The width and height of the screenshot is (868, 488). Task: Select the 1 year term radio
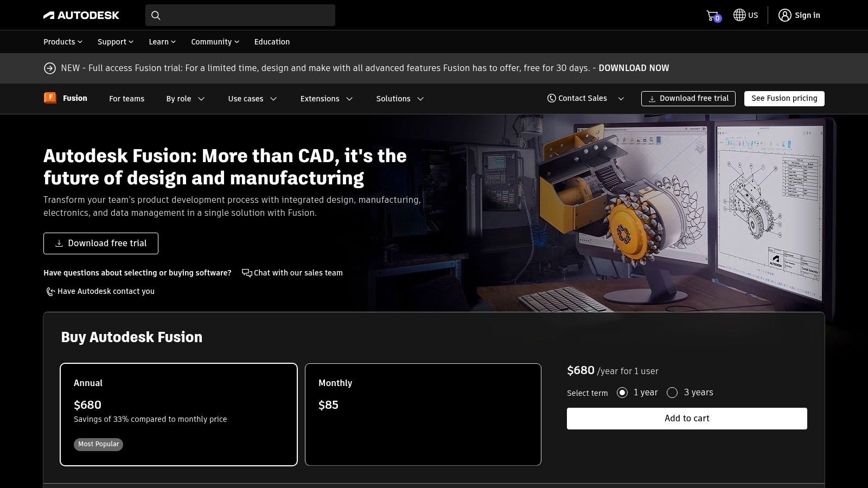coord(622,393)
